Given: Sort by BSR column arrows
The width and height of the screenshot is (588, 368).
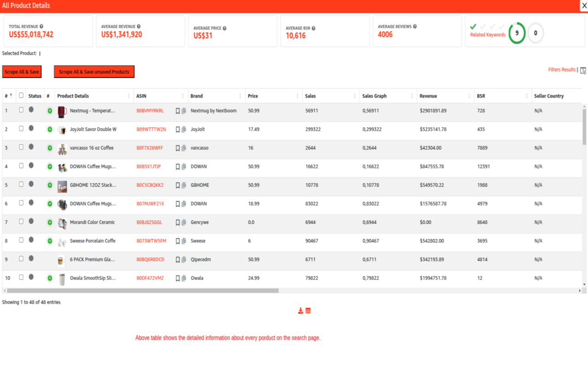Looking at the screenshot, I should click(526, 96).
